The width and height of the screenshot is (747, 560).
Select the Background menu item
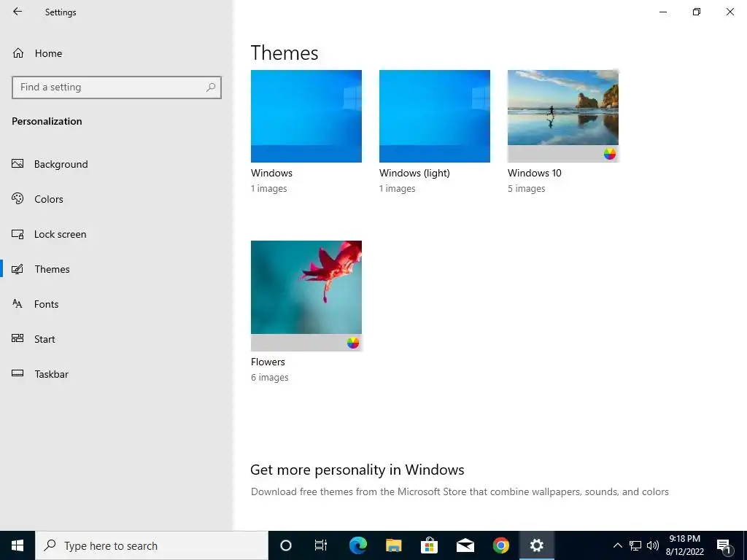117,164
